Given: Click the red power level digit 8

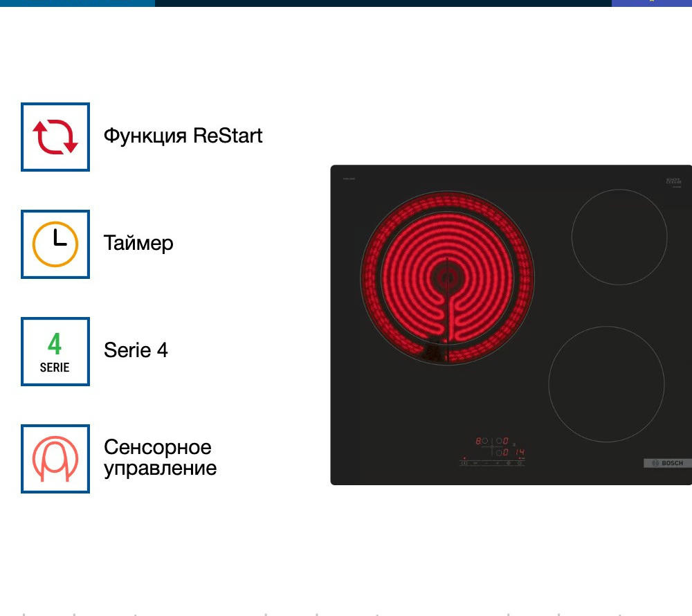Looking at the screenshot, I should click(478, 441).
